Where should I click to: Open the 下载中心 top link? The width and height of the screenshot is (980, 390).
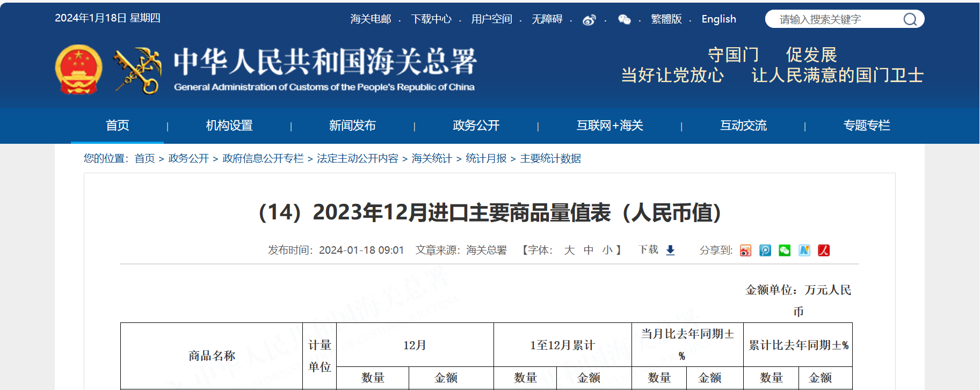coord(431,19)
